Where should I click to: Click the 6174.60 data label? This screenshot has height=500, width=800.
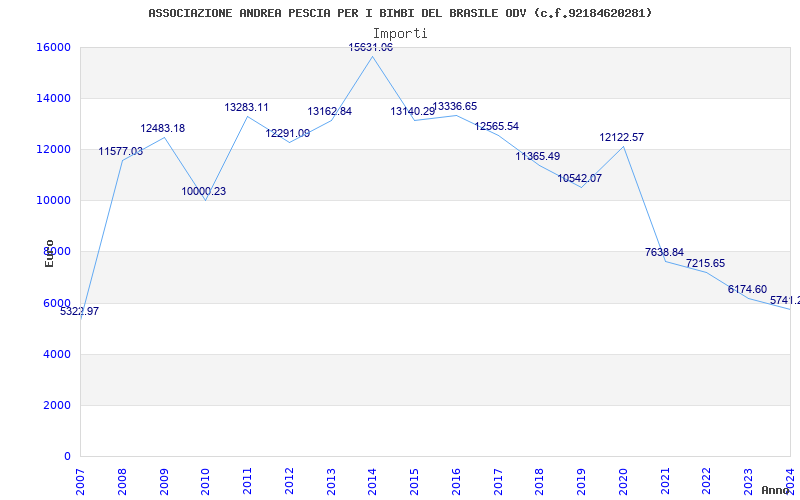[x=747, y=289]
